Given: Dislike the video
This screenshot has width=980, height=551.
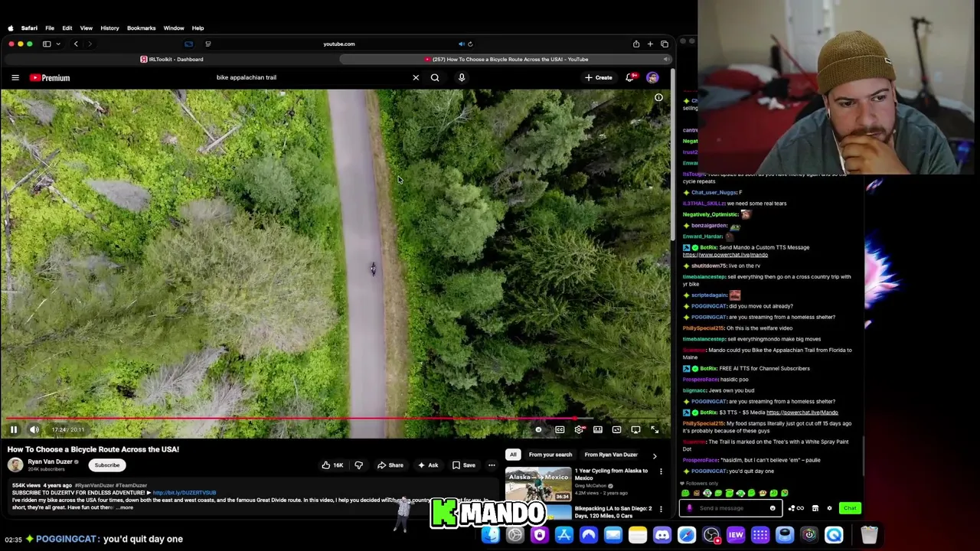Looking at the screenshot, I should tap(358, 465).
